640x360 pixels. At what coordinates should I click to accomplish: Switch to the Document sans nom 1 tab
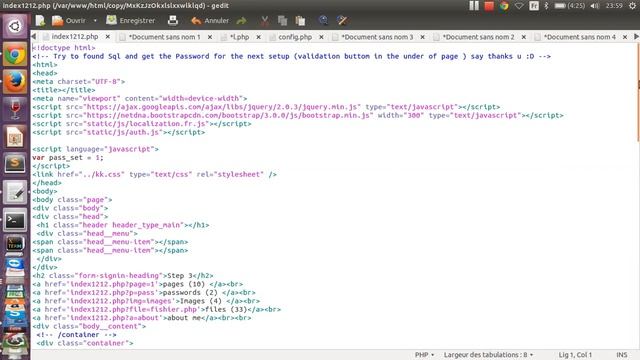pos(164,37)
